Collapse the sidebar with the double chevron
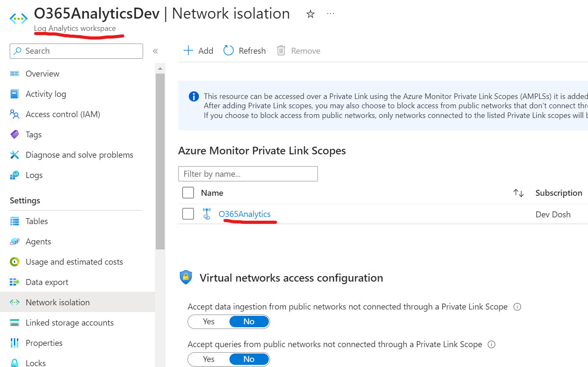 pos(155,51)
